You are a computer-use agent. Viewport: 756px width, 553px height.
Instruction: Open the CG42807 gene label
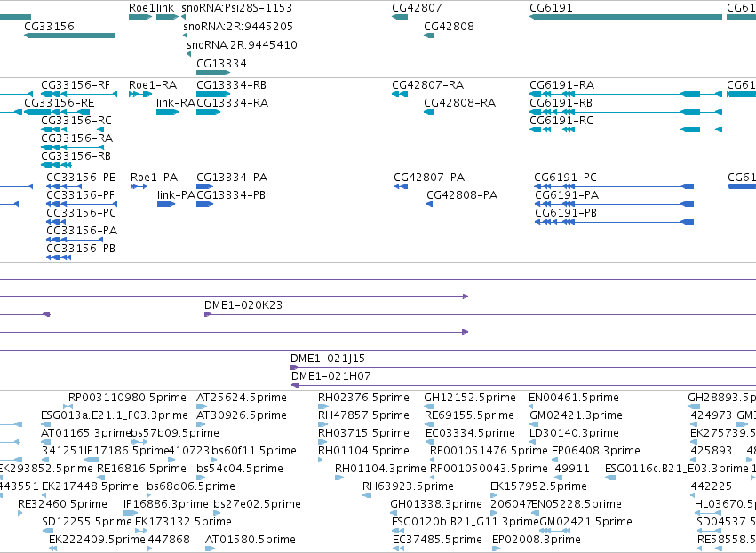click(x=417, y=8)
